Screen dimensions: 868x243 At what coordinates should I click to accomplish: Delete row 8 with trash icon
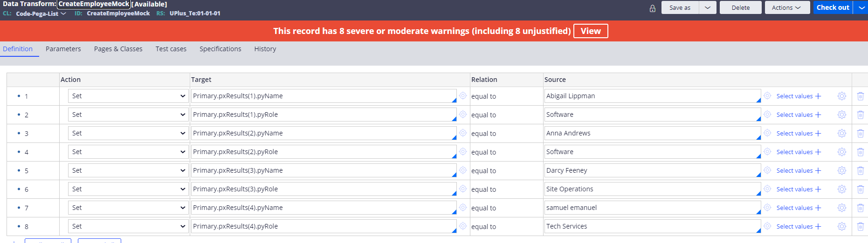pos(861,226)
